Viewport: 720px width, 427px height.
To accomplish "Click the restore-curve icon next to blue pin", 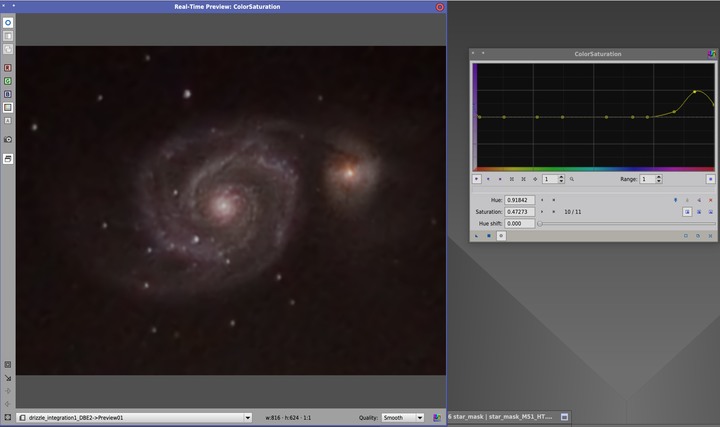I will tap(687, 200).
